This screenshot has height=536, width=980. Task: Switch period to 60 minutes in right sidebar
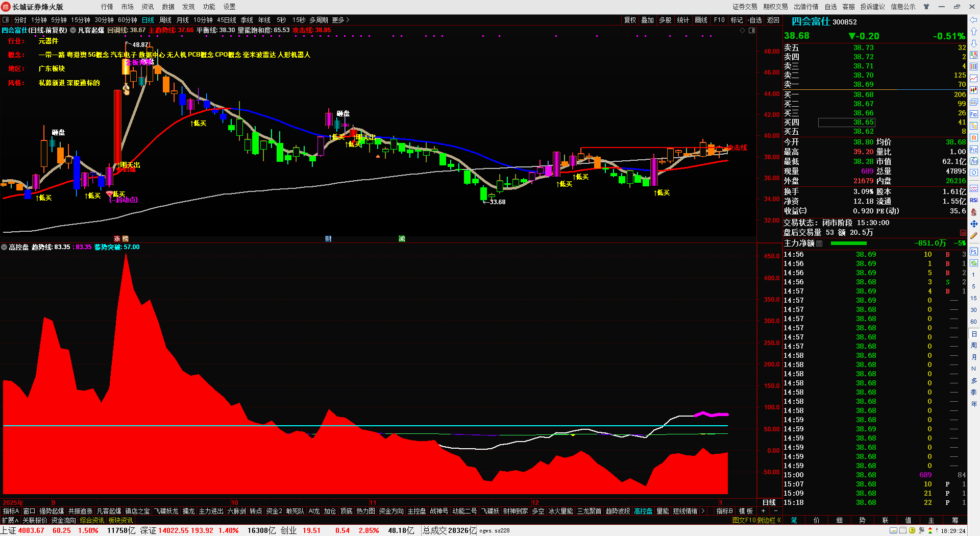(974, 322)
